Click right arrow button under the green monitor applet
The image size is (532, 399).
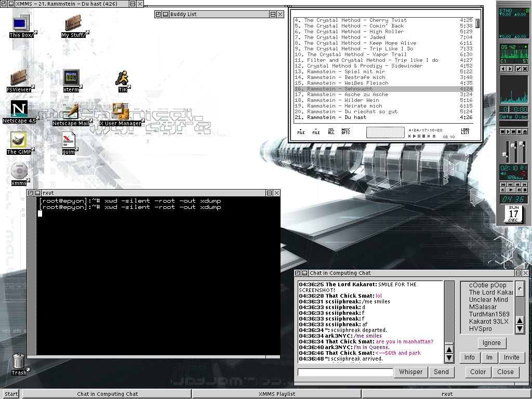point(510,69)
